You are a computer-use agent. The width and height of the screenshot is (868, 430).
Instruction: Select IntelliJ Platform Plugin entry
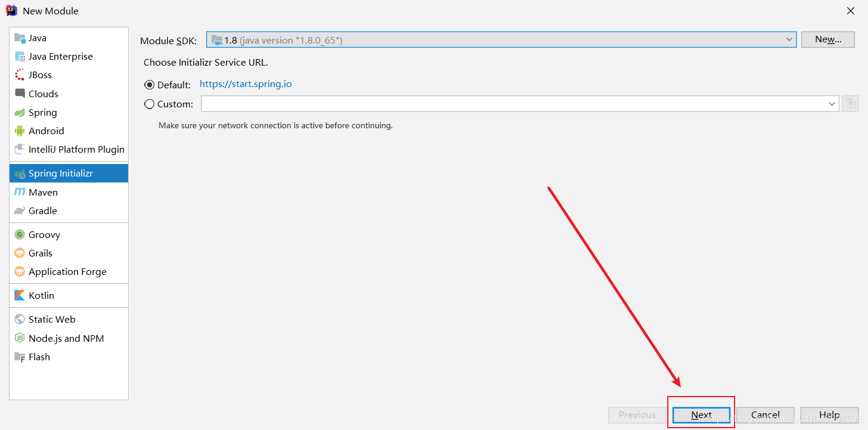click(69, 150)
